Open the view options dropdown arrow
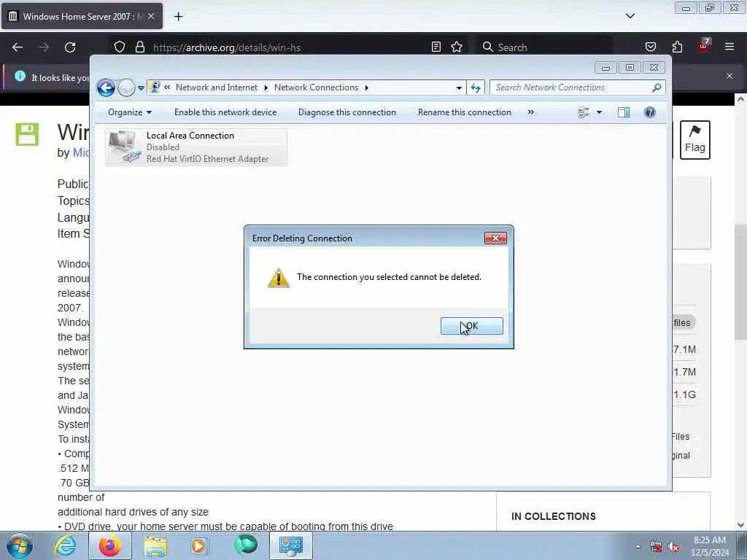747x560 pixels. (600, 112)
